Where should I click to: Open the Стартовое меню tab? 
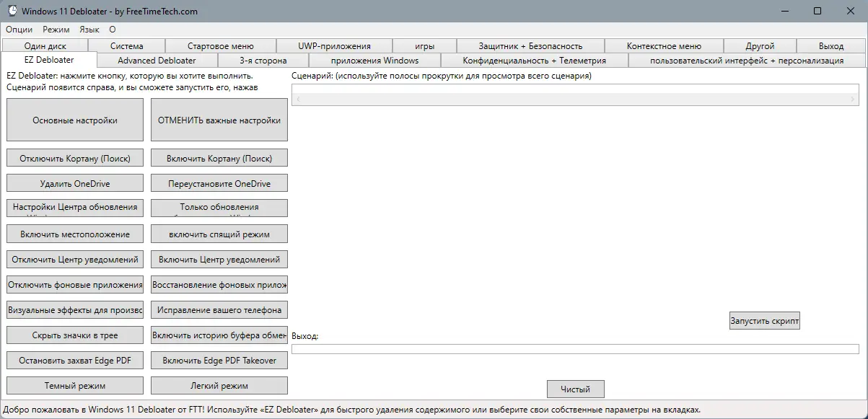(x=221, y=45)
